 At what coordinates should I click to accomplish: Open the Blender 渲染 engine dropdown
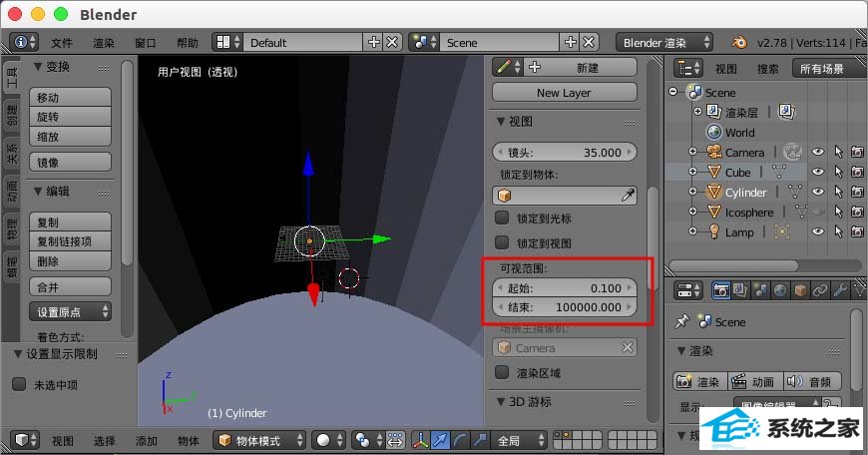[x=663, y=43]
